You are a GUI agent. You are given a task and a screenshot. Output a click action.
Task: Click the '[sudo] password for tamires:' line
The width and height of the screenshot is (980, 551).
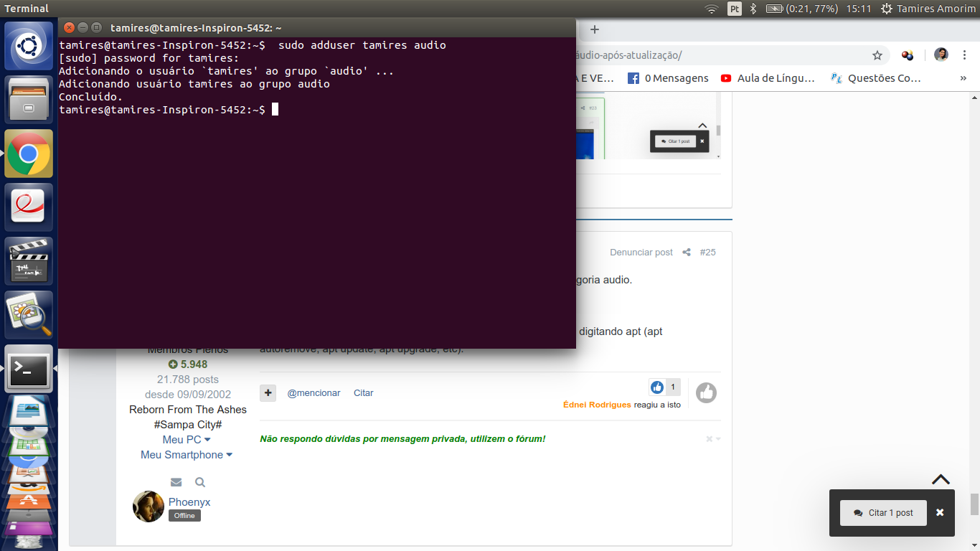[x=149, y=58]
